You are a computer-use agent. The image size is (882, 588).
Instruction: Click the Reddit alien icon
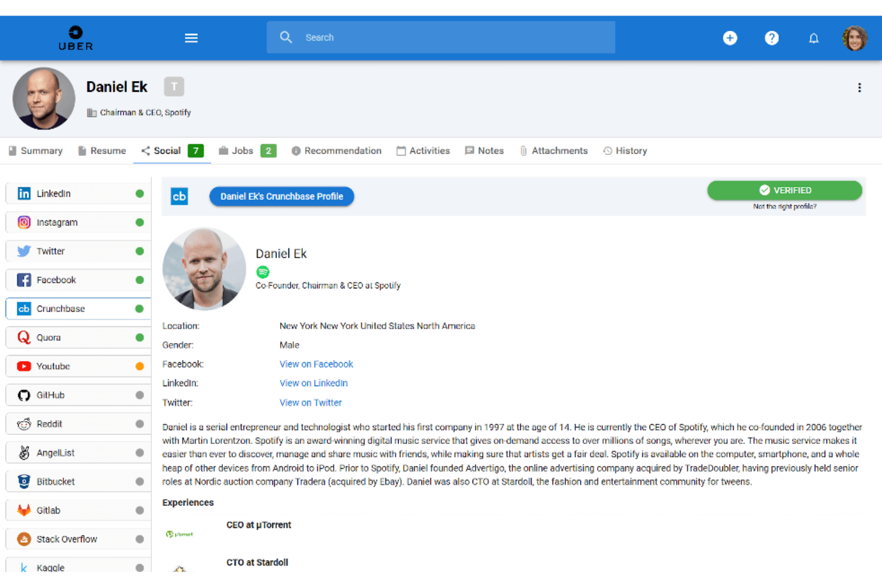click(x=24, y=424)
